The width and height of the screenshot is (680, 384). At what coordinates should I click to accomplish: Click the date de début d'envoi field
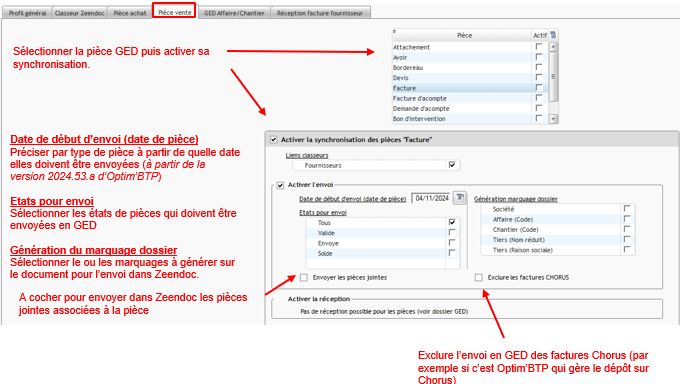coord(432,198)
